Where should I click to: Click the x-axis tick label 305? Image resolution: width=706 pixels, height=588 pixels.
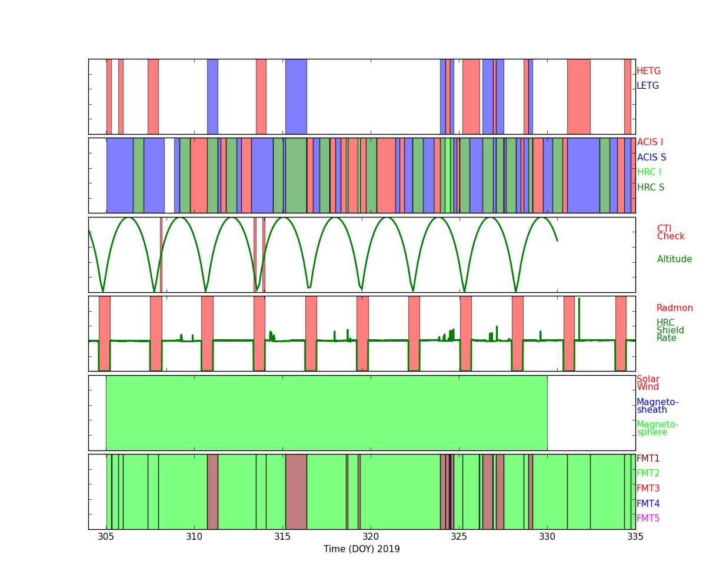(x=106, y=537)
